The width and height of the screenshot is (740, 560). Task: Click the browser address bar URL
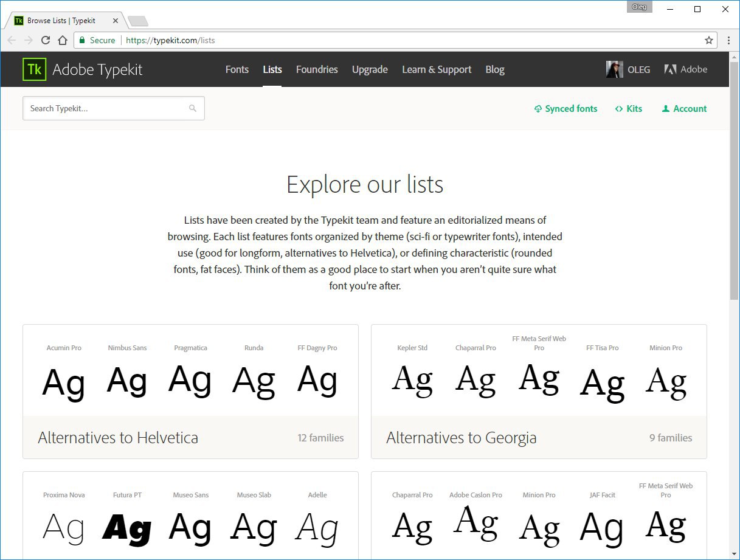coord(170,40)
